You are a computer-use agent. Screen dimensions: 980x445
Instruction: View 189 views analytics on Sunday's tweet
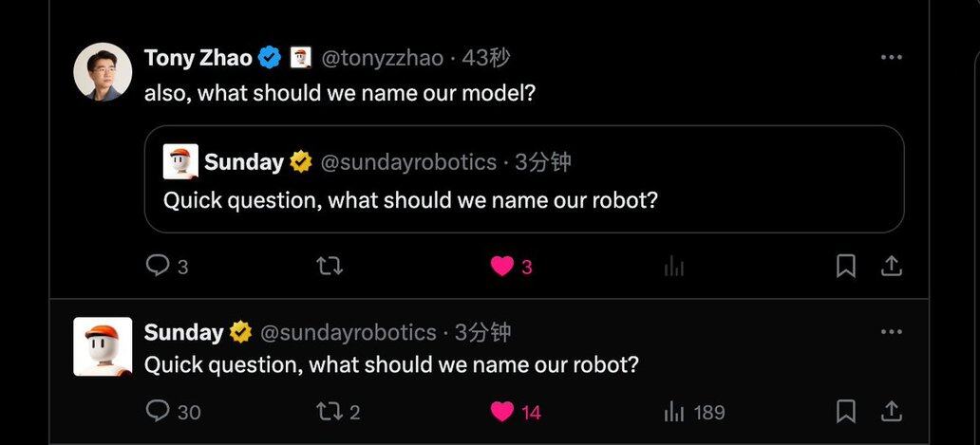coord(674,411)
